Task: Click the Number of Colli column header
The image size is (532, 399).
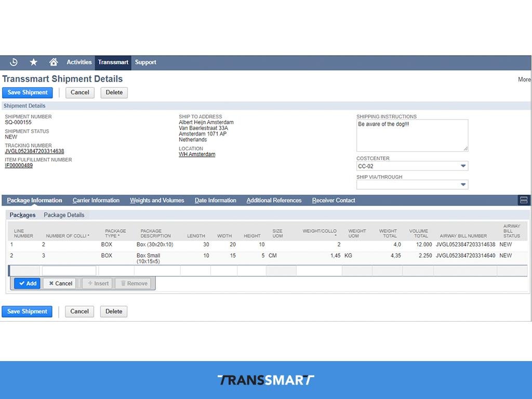Action: pyautogui.click(x=68, y=236)
